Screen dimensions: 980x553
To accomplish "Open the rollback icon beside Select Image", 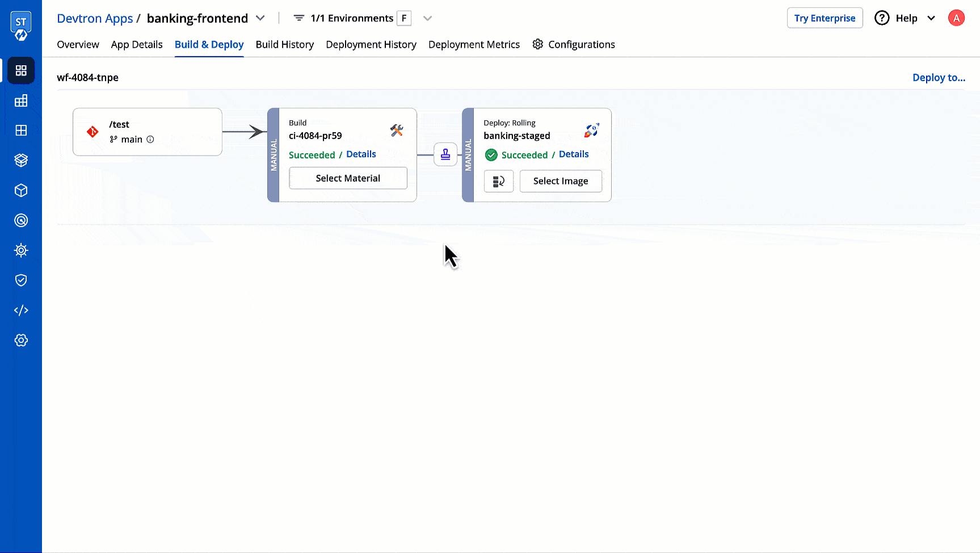I will click(x=498, y=181).
